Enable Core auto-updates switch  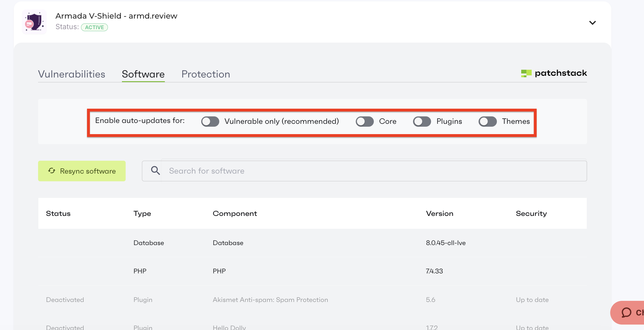365,122
